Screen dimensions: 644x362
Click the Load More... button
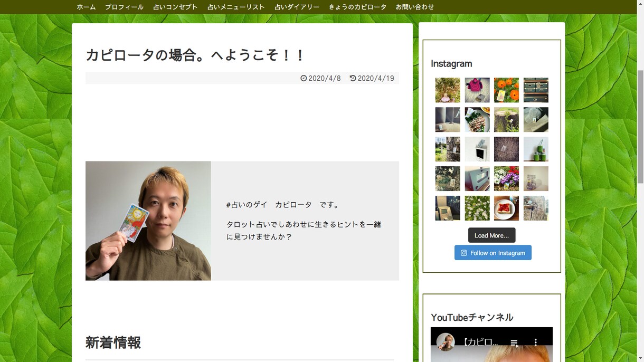click(491, 235)
